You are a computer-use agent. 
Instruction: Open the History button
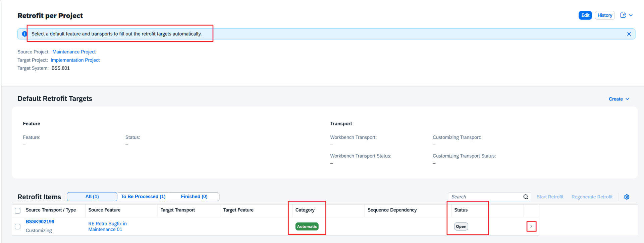[x=604, y=15]
